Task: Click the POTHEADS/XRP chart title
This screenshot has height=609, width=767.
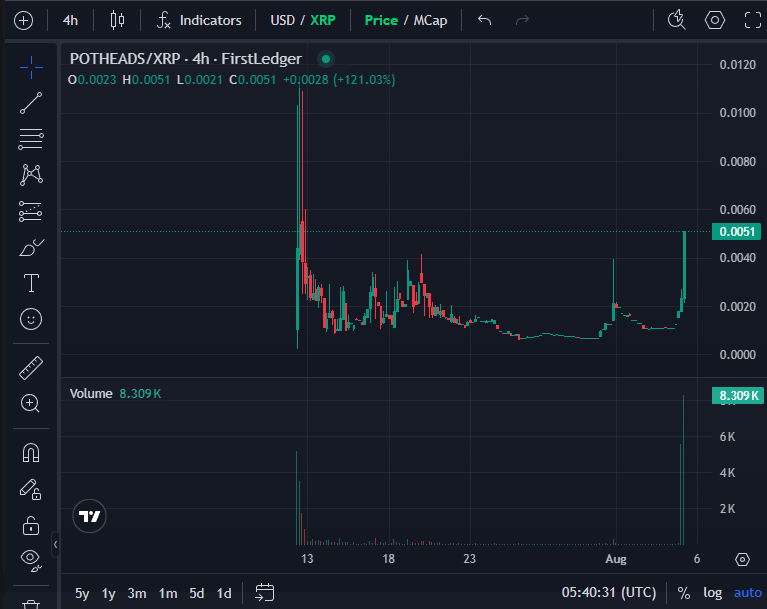Action: pyautogui.click(x=185, y=59)
